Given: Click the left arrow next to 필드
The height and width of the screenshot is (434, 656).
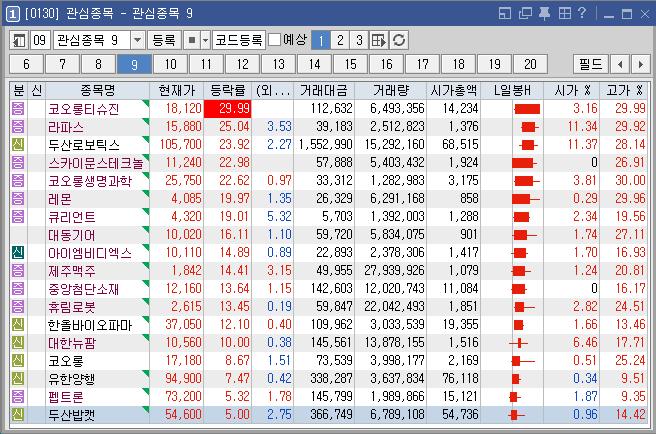Looking at the screenshot, I should click(x=620, y=64).
